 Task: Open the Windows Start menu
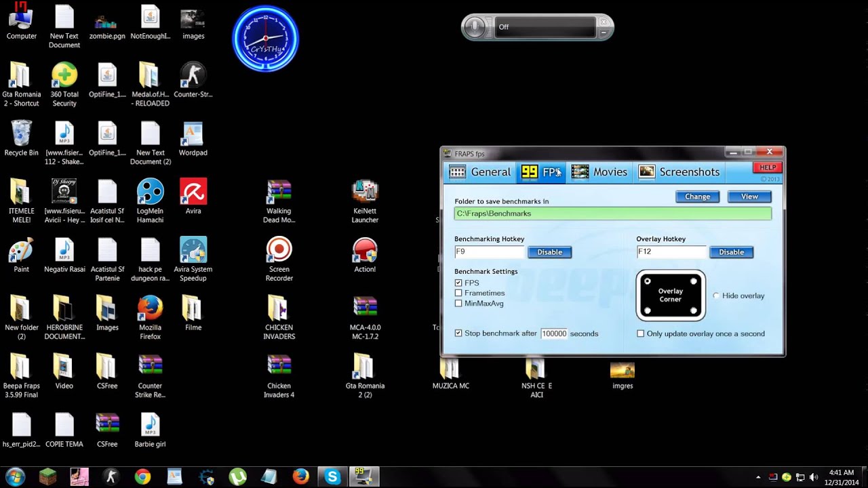15,476
